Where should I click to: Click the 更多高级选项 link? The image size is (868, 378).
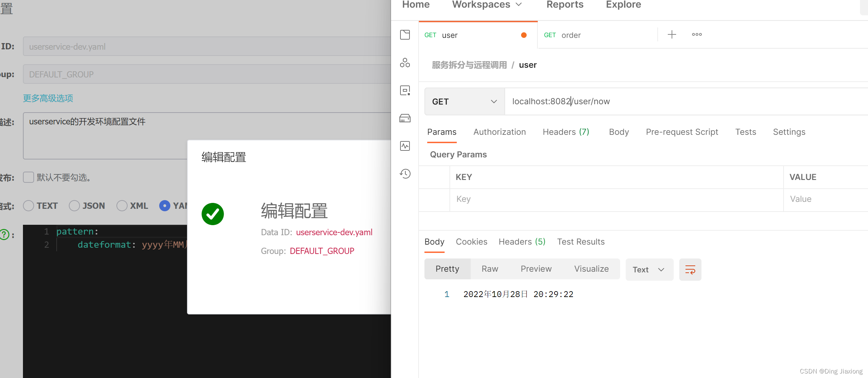[x=48, y=98]
